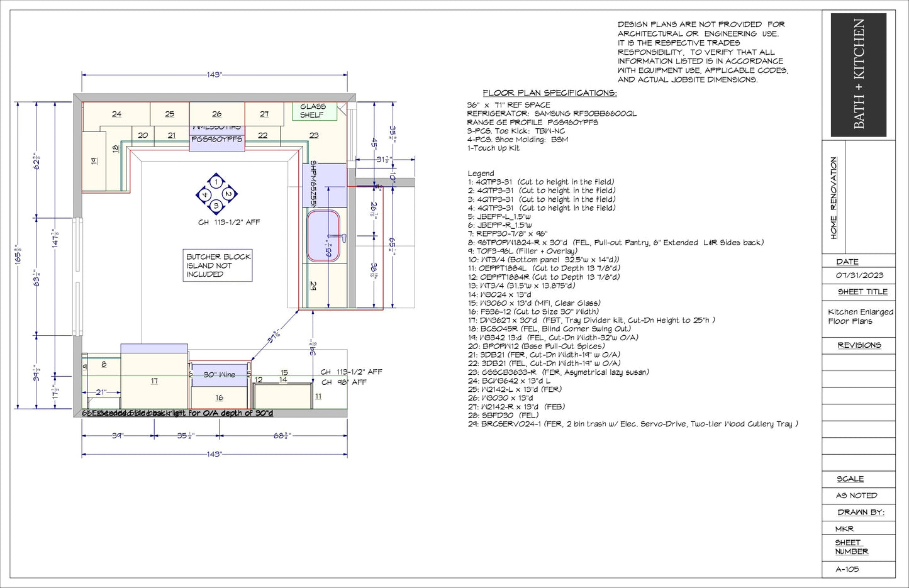The image size is (909, 588).
Task: Select corner cabinet label 23
Action: point(314,135)
